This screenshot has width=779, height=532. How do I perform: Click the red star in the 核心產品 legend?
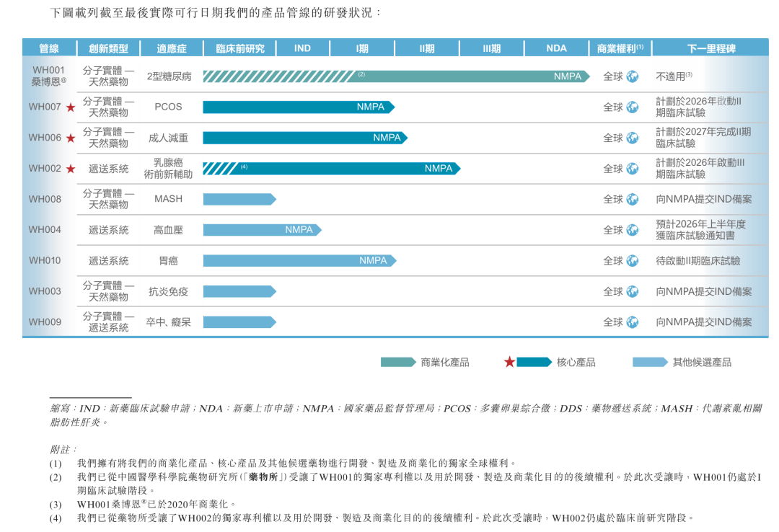tap(509, 362)
